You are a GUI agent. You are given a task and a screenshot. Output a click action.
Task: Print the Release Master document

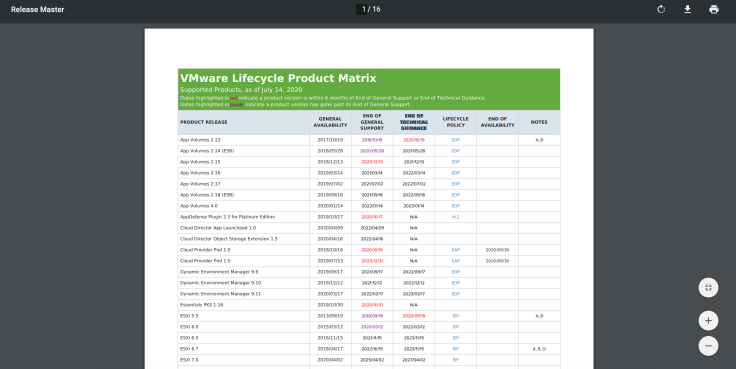pos(714,9)
